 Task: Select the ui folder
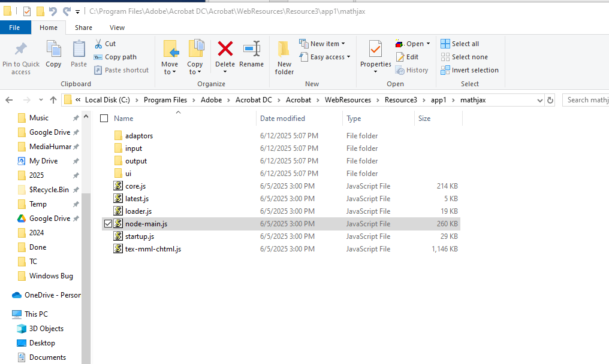point(128,174)
